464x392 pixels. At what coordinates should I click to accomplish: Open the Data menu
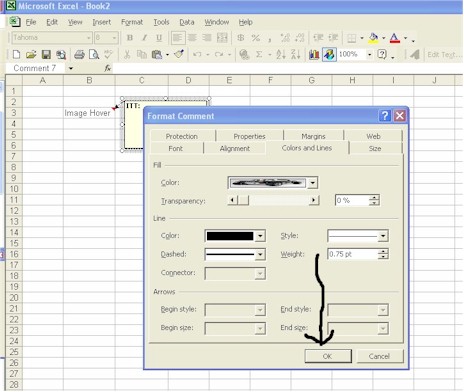187,22
